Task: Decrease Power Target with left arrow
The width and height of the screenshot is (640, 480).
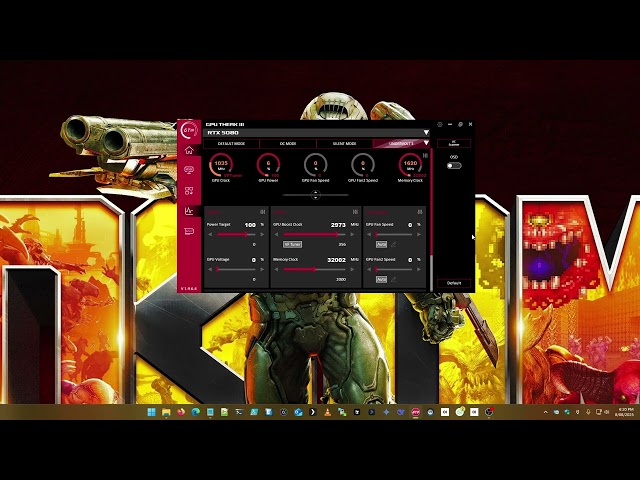Action: [210, 235]
